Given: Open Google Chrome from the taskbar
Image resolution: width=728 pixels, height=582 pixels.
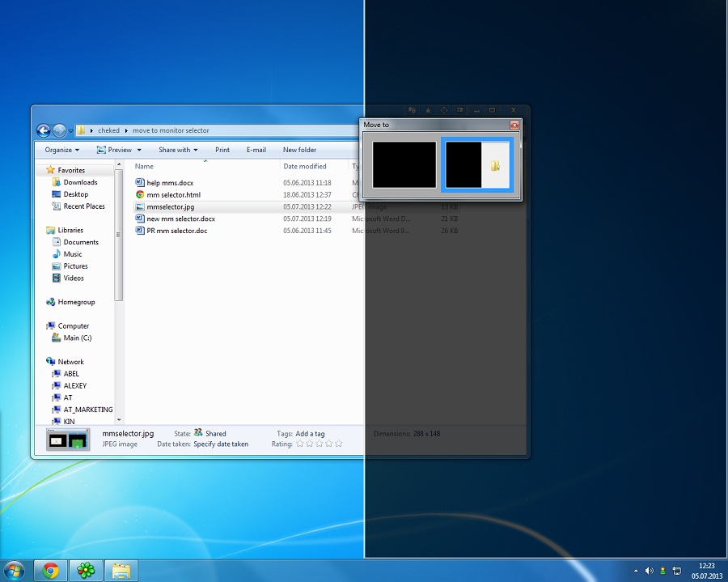Looking at the screenshot, I should 50,571.
